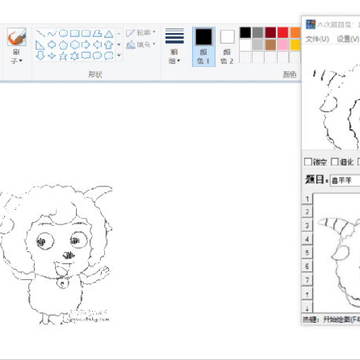Choose the right arrow shape

[x=86, y=45]
